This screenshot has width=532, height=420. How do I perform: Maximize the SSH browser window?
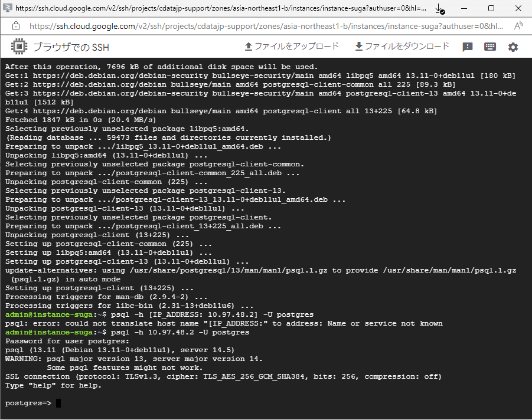(x=491, y=8)
